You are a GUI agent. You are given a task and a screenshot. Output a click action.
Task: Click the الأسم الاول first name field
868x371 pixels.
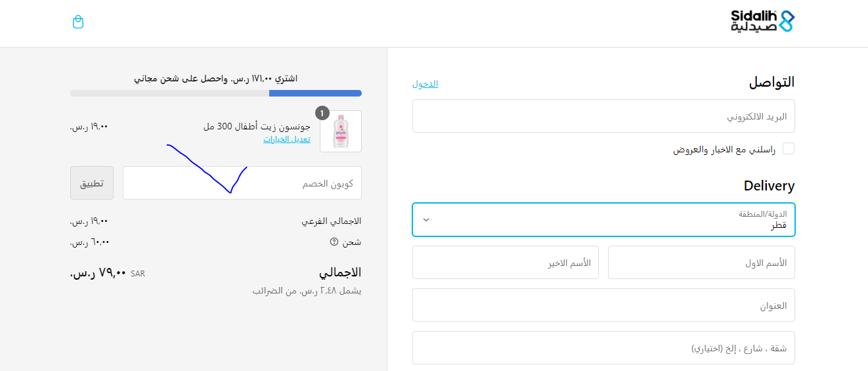(701, 263)
